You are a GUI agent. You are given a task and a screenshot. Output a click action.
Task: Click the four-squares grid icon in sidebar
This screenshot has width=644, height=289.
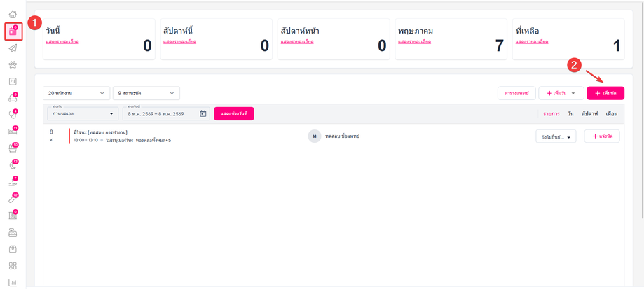point(13,266)
